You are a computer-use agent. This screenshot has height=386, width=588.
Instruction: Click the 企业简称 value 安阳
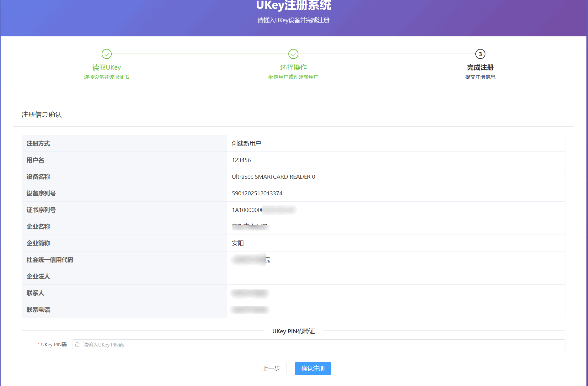click(238, 243)
